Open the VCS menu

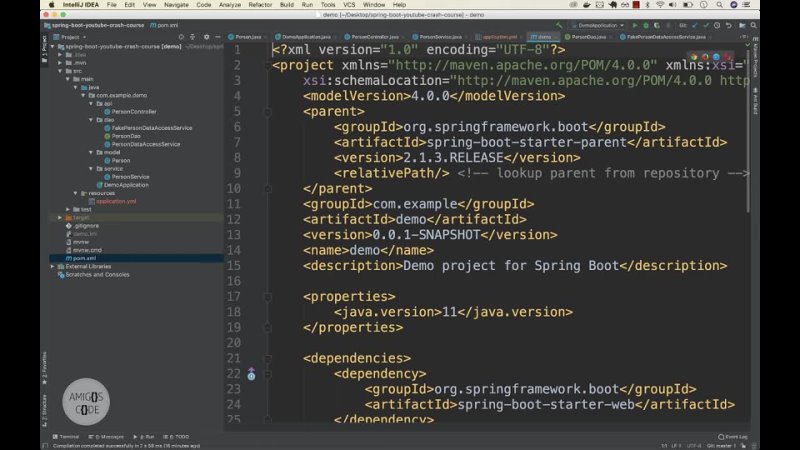[x=349, y=5]
